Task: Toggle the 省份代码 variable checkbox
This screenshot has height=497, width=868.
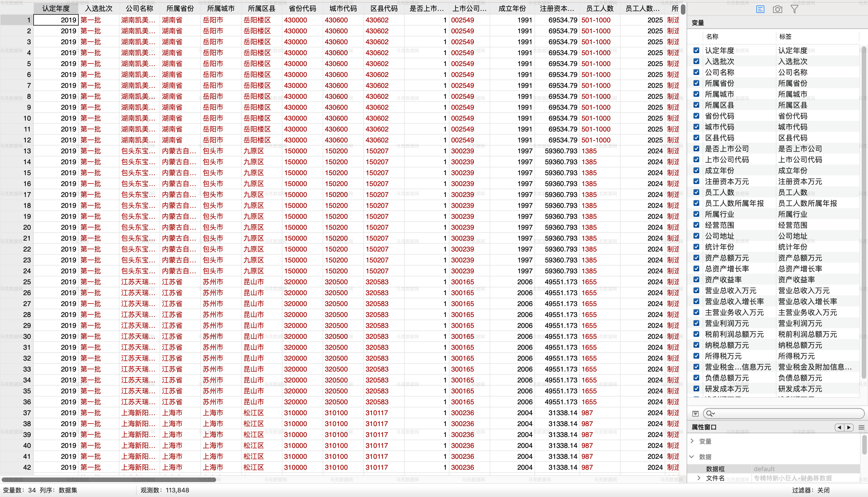Action: (696, 116)
